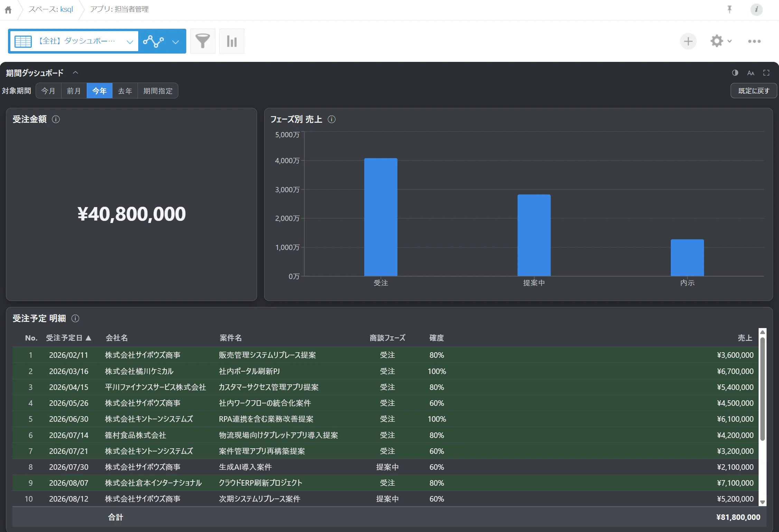The height and width of the screenshot is (532, 779).
Task: Select the 次期システムリプレース案件 cell
Action: click(260, 499)
